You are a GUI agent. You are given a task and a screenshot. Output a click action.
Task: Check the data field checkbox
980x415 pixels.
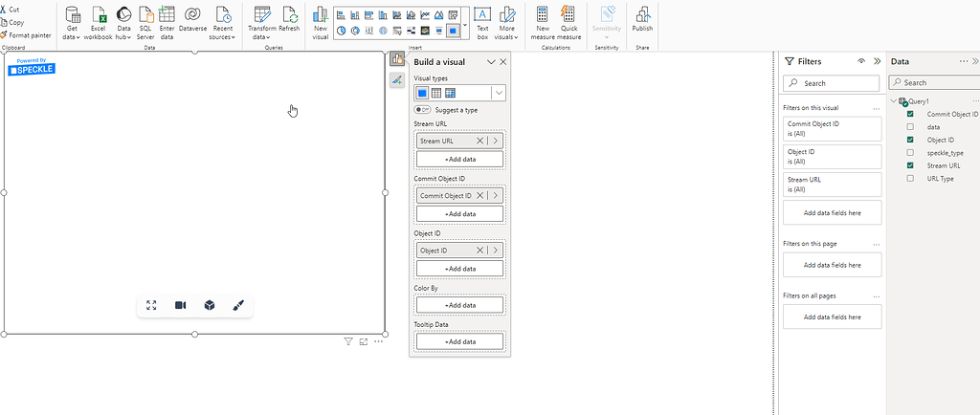pyautogui.click(x=910, y=126)
